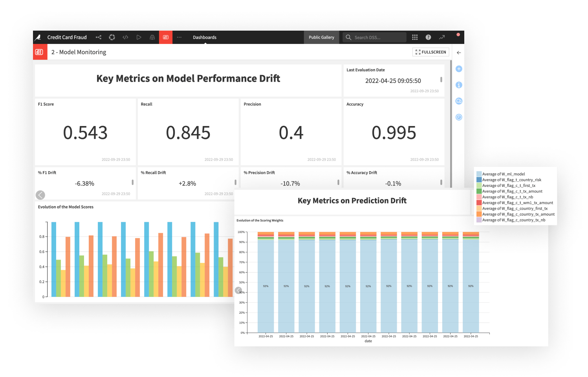Click the magnifier icon in the search box
588x377 pixels.
pos(348,37)
